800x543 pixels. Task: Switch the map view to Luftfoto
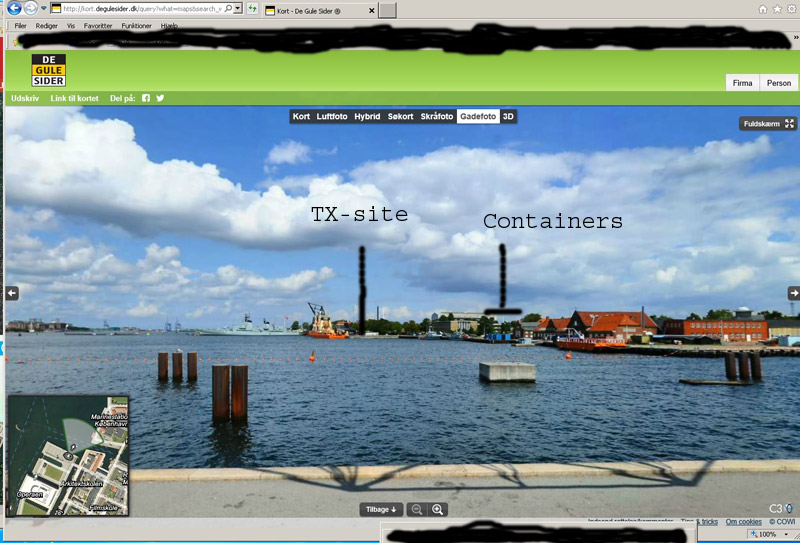click(x=332, y=116)
